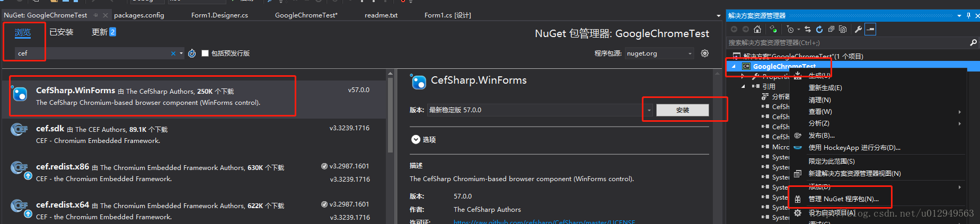Select the cef.redist.x64 package row
Screen dimensions: 980x224
coord(194,209)
